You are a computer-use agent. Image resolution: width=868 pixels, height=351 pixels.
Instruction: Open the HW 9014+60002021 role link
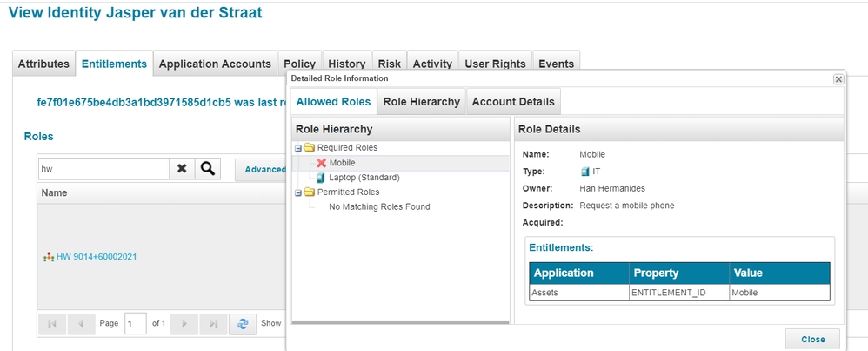96,257
